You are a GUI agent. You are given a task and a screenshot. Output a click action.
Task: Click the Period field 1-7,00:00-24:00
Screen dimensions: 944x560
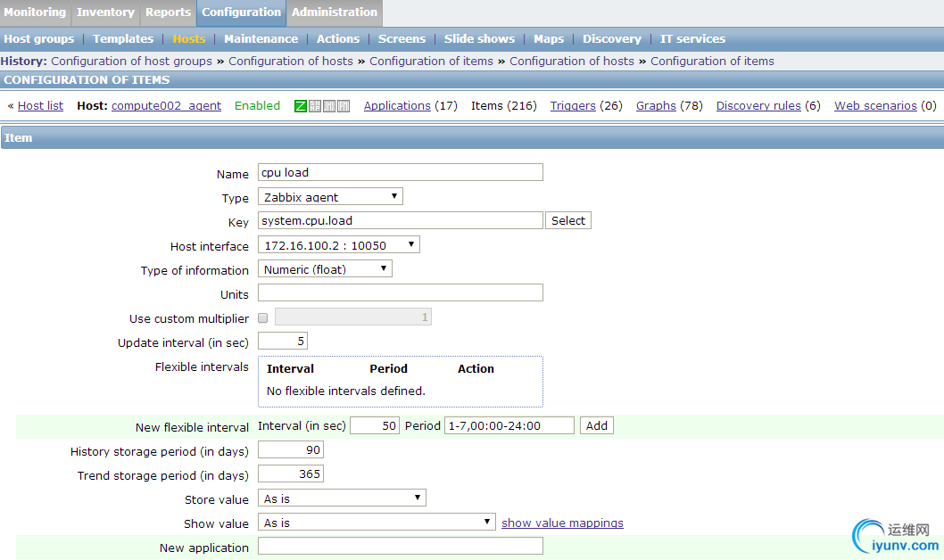(x=509, y=426)
